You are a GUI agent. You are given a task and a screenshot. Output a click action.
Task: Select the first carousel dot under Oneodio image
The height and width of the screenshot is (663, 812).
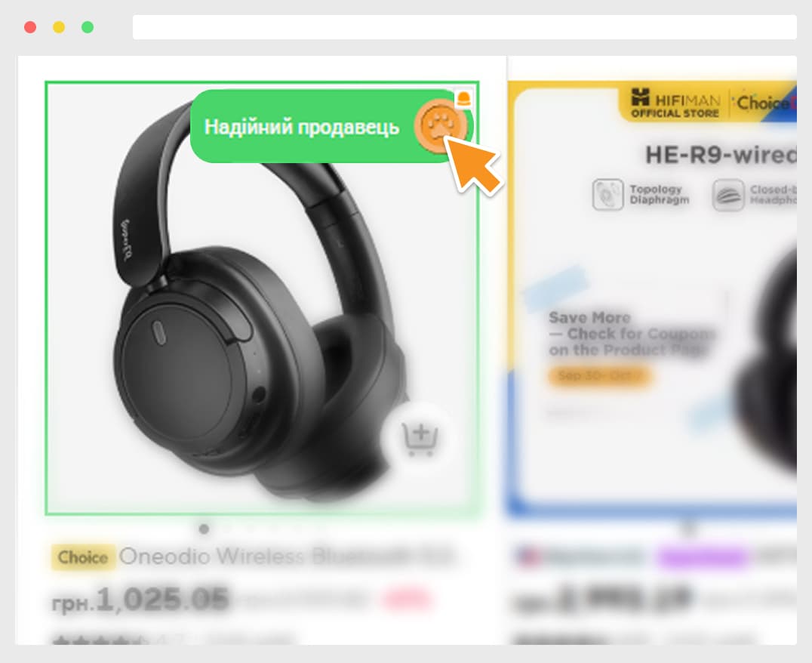pos(204,529)
